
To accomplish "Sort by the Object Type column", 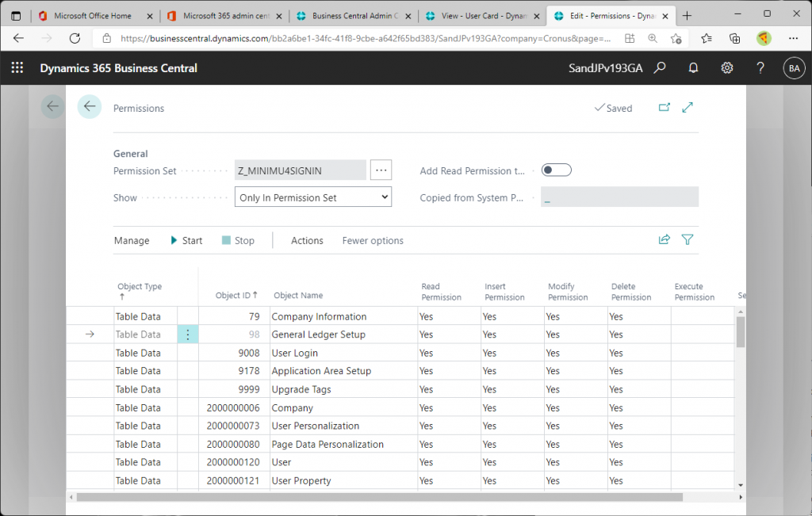I will tap(140, 291).
